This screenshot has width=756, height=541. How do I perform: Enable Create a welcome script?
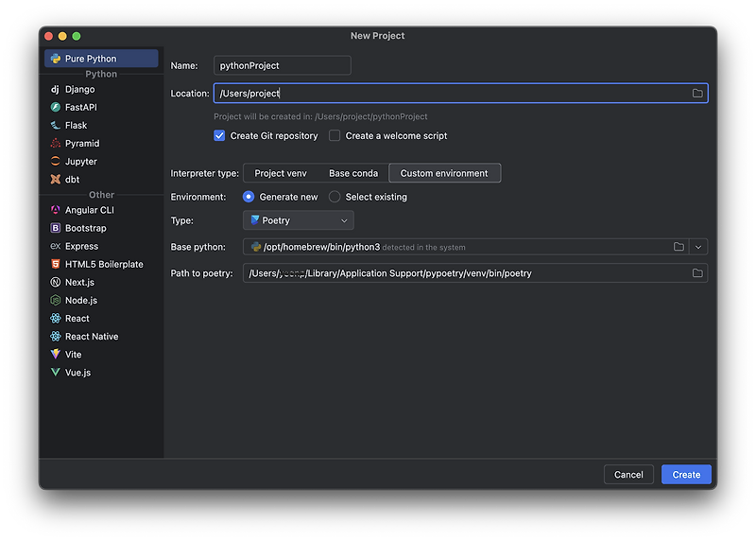[335, 136]
